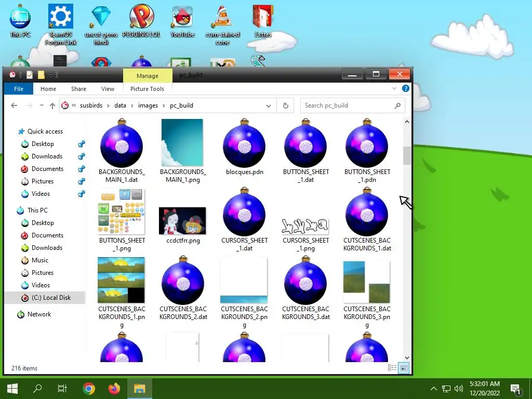
Task: Open Customize Quick Access Toolbar dropdown
Action: pyautogui.click(x=50, y=75)
